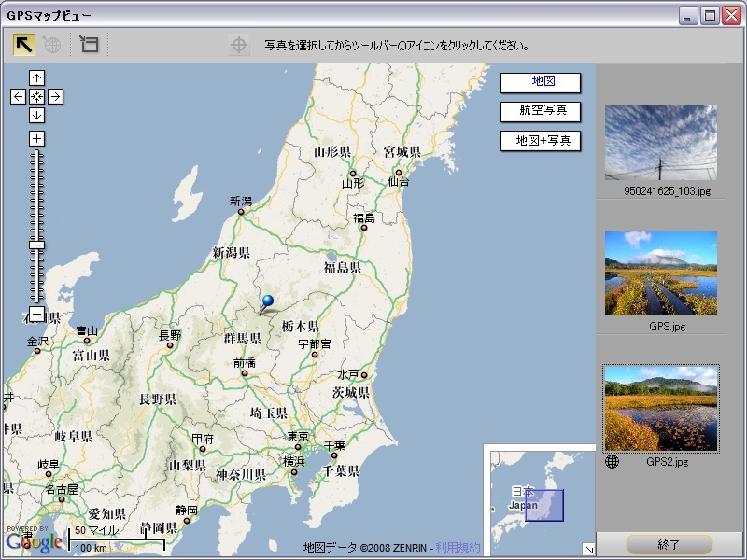Image resolution: width=747 pixels, height=560 pixels.
Task: Recenter map with the center pan button
Action: coord(36,97)
